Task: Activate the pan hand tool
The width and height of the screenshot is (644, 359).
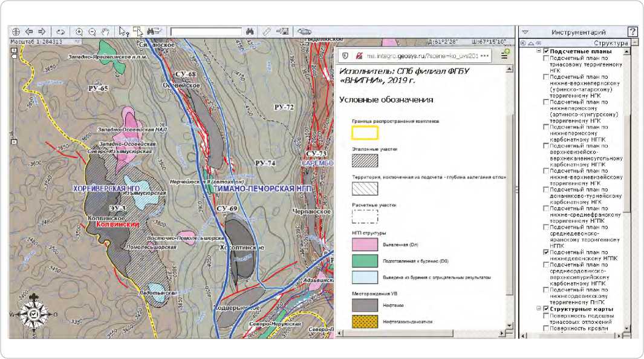Action: (x=105, y=31)
